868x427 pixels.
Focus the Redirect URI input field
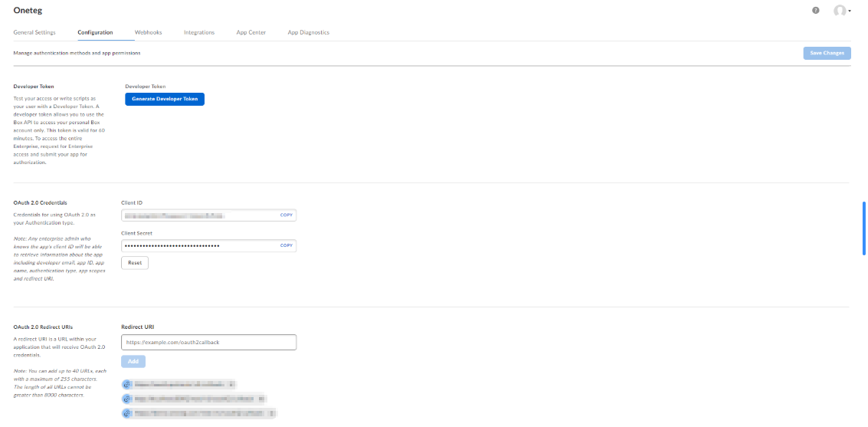pos(208,342)
